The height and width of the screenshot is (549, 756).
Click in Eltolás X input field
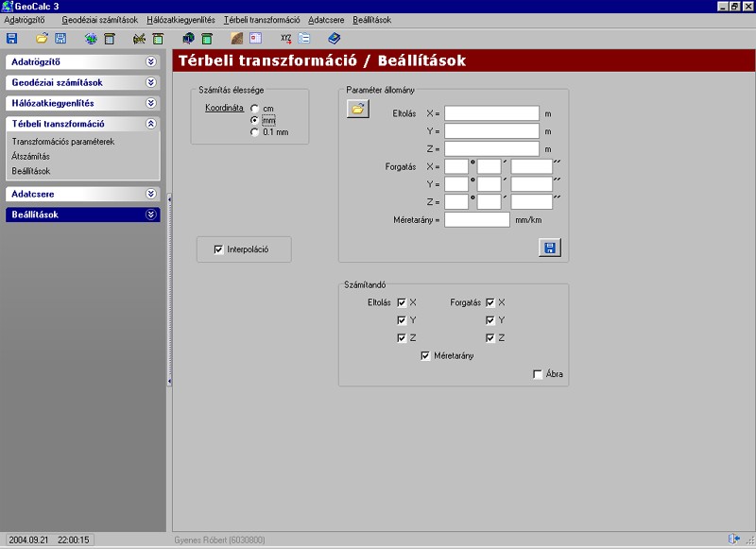coord(491,113)
